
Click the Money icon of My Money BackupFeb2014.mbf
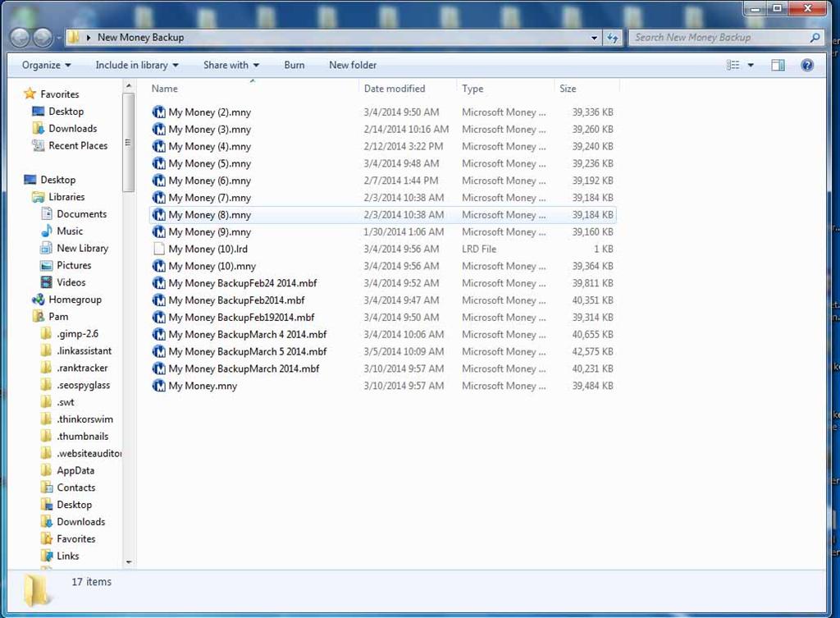click(x=158, y=300)
